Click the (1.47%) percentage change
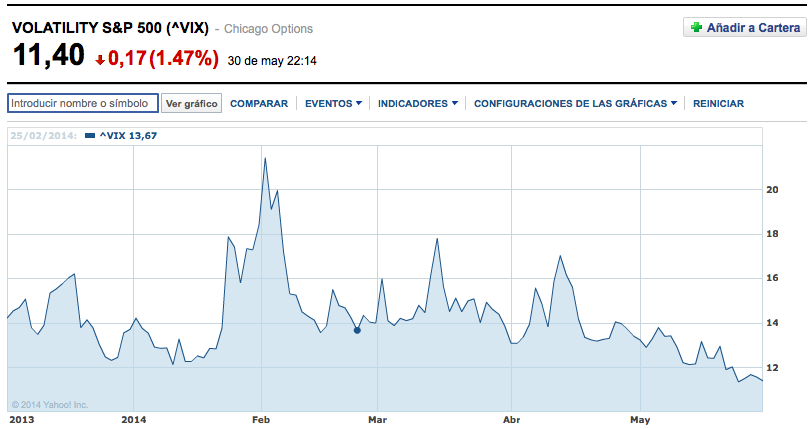The width and height of the screenshot is (808, 429). coord(184,58)
